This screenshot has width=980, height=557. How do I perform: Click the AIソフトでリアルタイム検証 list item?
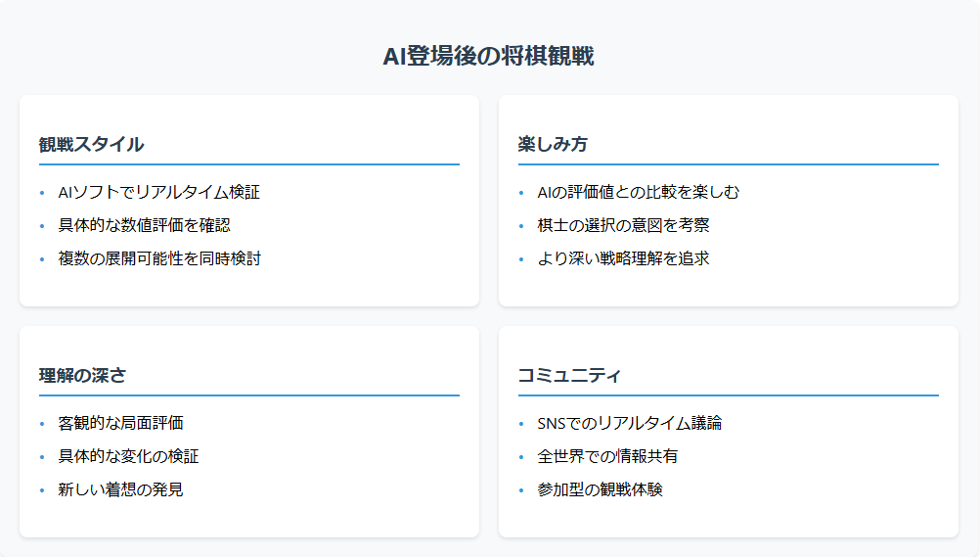(159, 192)
